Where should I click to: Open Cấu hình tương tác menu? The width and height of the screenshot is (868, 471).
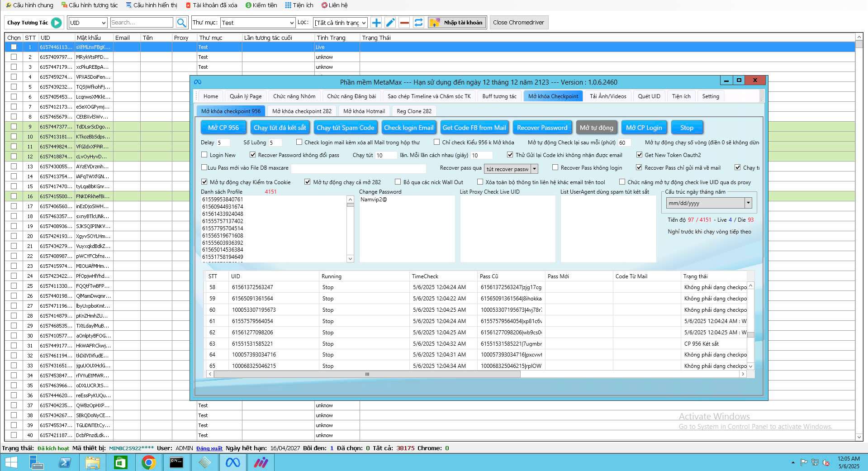click(x=90, y=5)
